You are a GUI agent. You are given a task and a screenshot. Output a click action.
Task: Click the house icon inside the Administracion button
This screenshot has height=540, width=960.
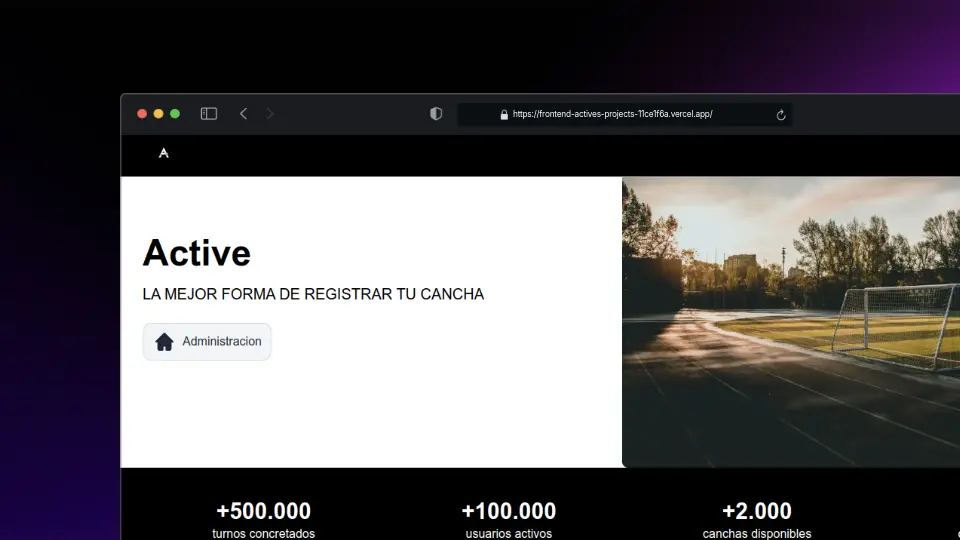[x=165, y=342]
